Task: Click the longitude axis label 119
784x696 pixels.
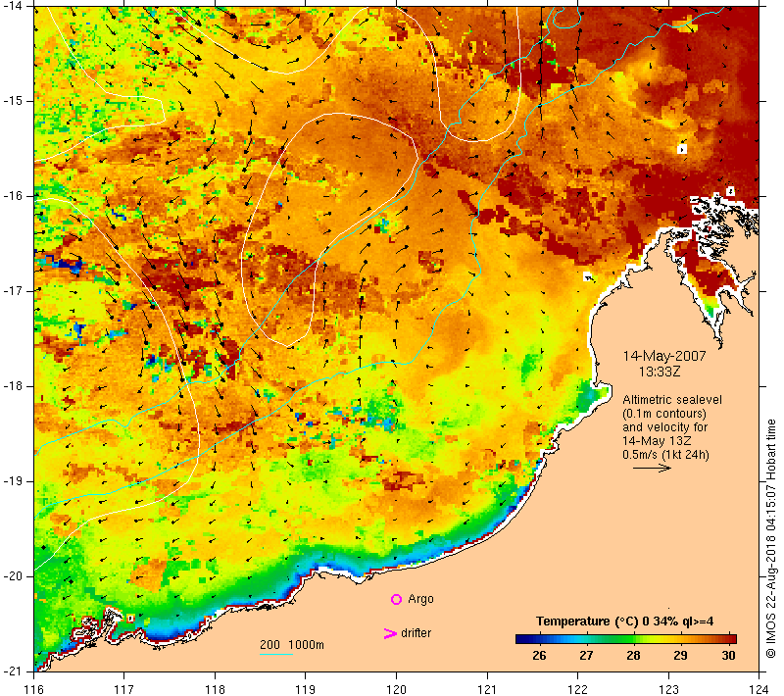Action: (306, 689)
